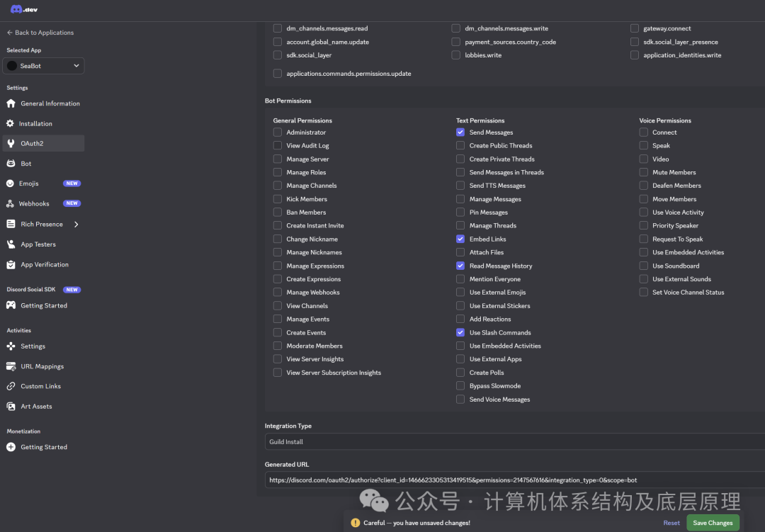This screenshot has height=532, width=765.
Task: Check the lobbies.write scope
Action: pyautogui.click(x=455, y=55)
